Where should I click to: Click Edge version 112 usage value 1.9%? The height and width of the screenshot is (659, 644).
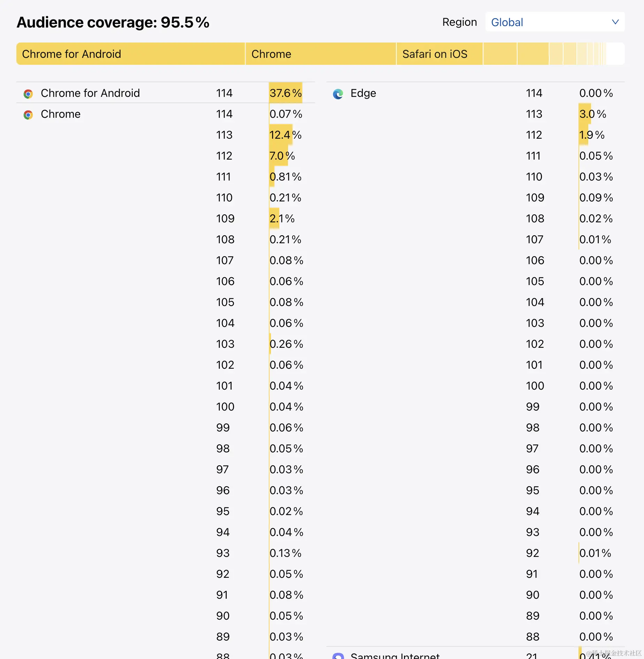[592, 135]
